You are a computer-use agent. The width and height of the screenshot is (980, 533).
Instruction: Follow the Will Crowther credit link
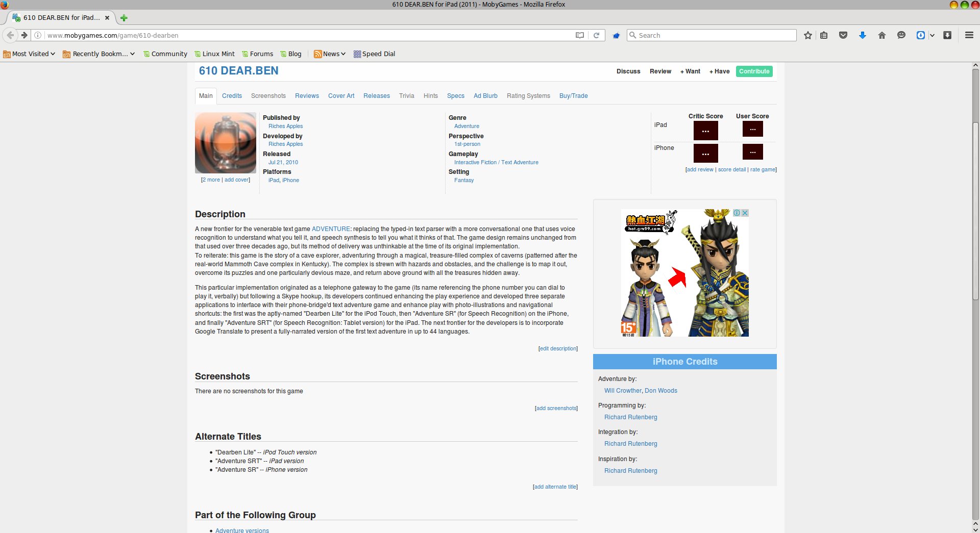[623, 391]
